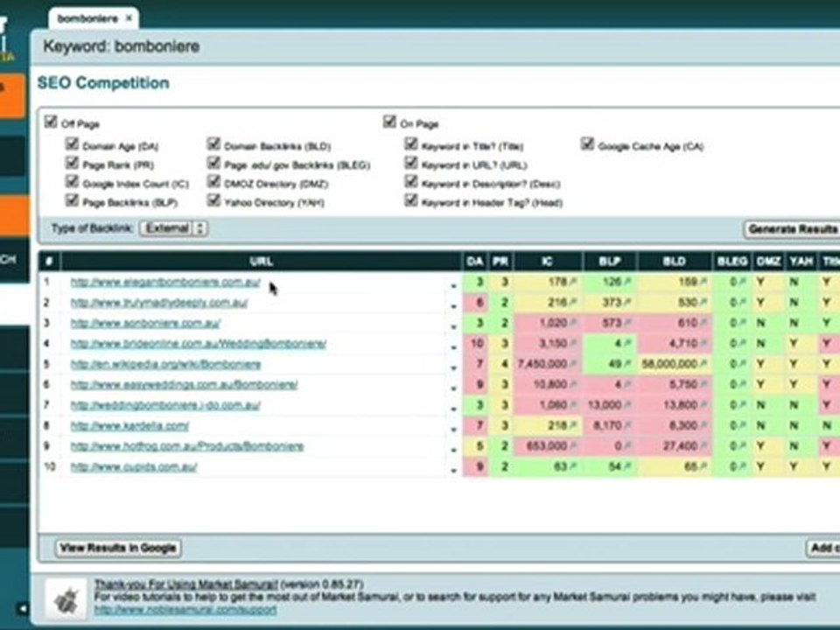Toggle Google Cache Age (CA) checkbox

tap(587, 143)
